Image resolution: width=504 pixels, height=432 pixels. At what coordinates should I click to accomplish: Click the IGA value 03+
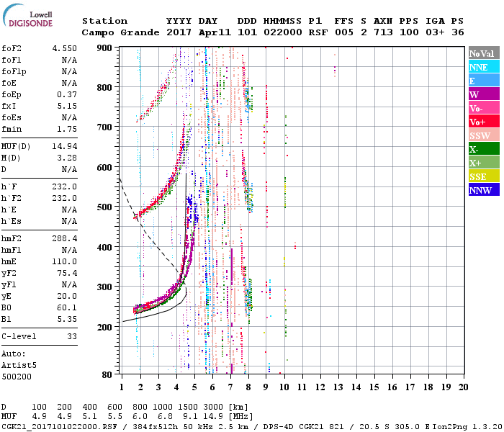pyautogui.click(x=435, y=32)
